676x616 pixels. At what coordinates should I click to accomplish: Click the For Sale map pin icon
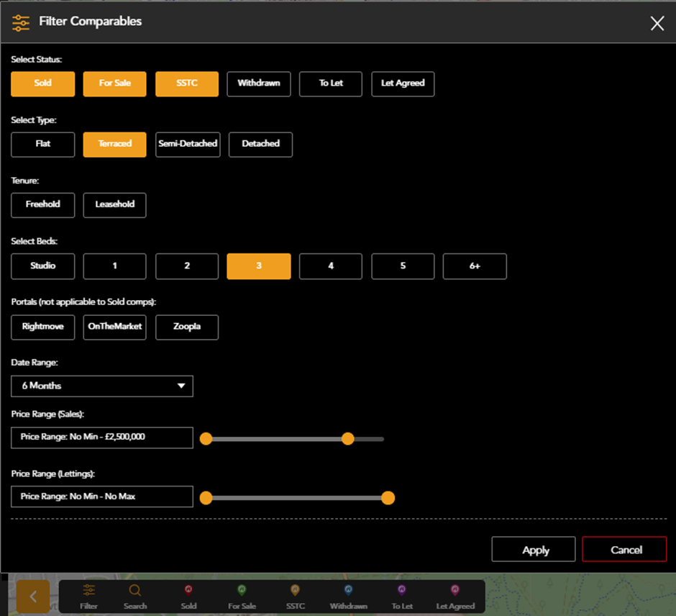242,591
